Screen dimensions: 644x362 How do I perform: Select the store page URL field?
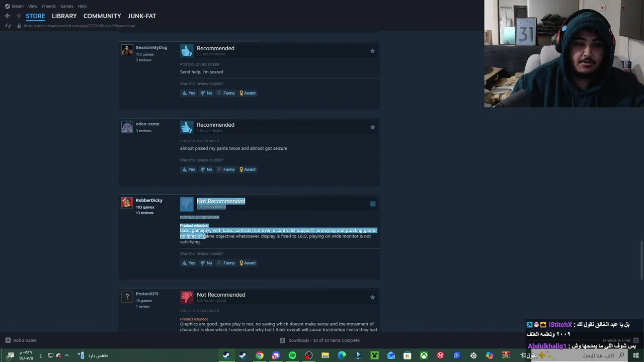[x=79, y=26]
